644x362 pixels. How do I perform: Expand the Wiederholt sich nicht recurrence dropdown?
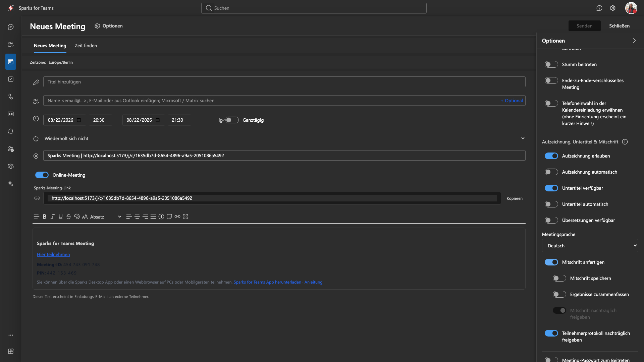[x=284, y=138]
